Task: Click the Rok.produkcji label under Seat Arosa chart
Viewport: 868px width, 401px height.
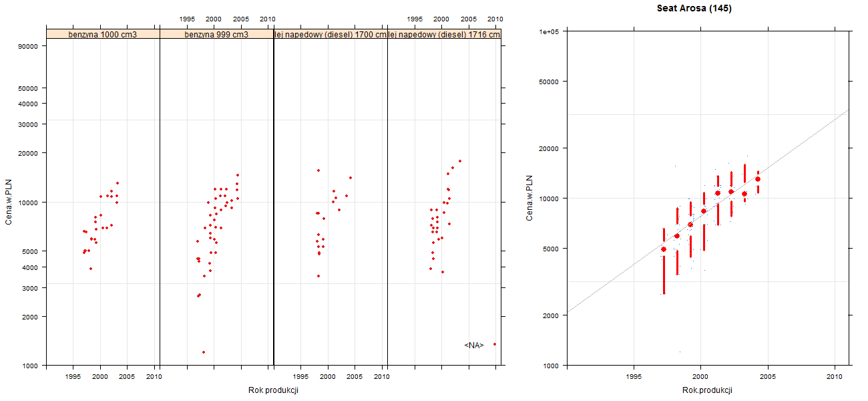Action: 708,390
